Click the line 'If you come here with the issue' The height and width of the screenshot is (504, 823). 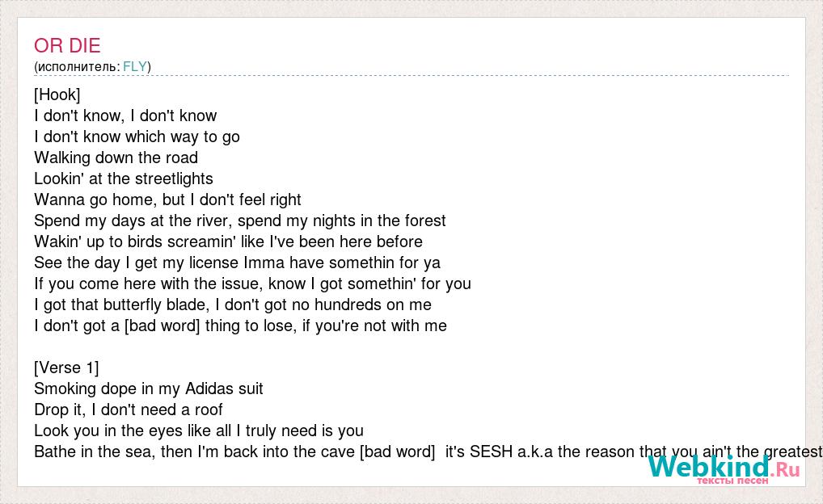coord(252,283)
